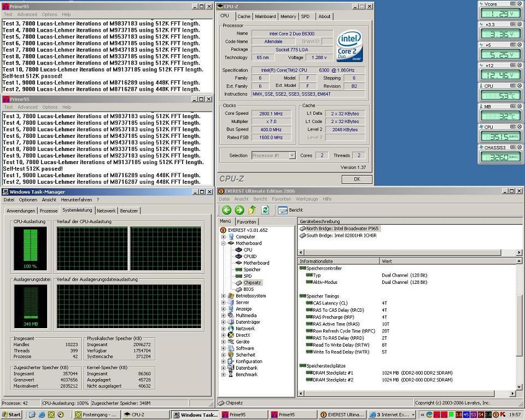Click the Windows Task-Manager taskbar button

click(x=195, y=415)
